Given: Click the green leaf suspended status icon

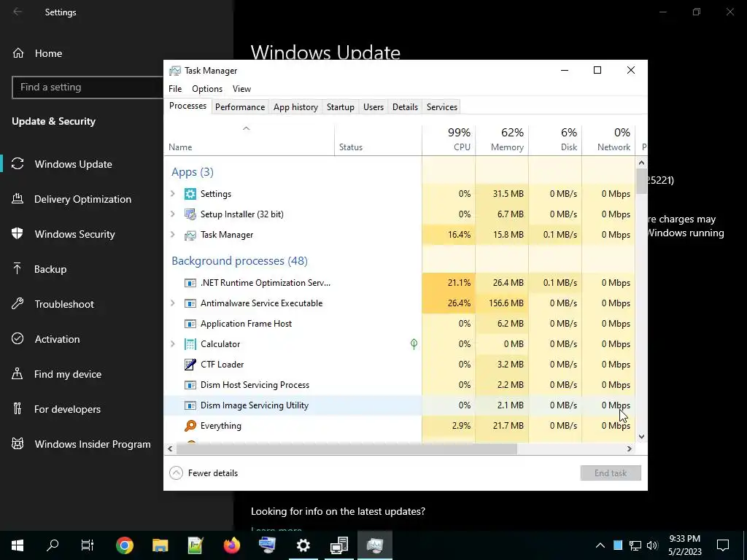Looking at the screenshot, I should coord(414,344).
